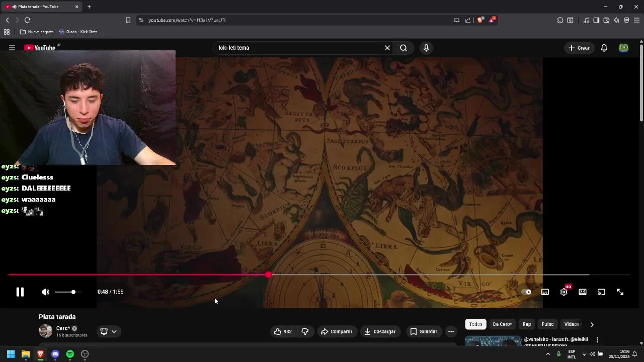This screenshot has width=644, height=362.
Task: Open the bookmarks bar apps grid icon
Action: point(7,32)
